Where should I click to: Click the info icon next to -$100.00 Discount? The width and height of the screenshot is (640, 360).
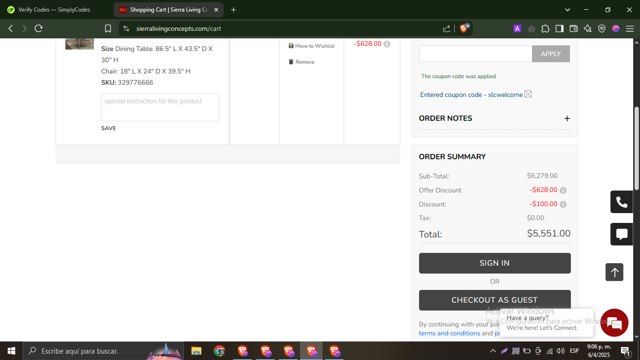click(563, 204)
